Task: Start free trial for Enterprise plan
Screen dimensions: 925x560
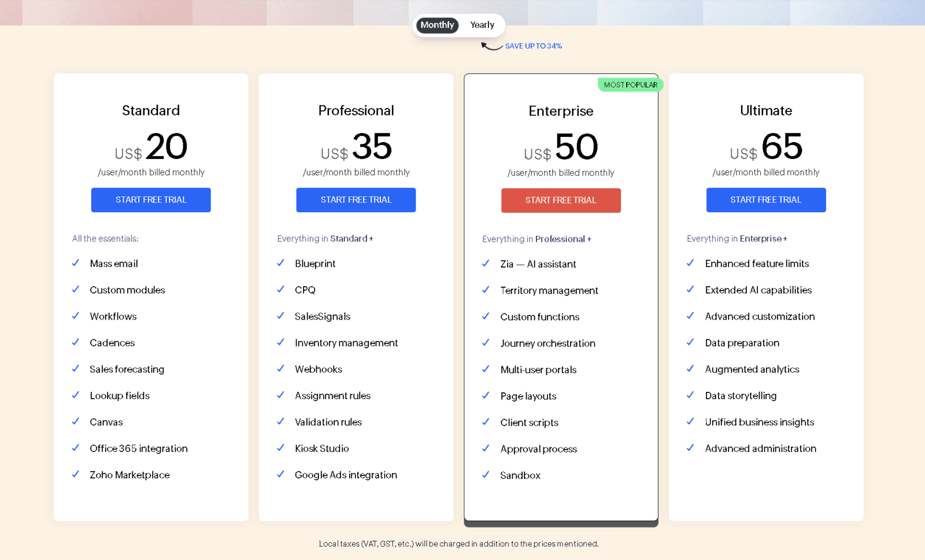Action: click(x=561, y=201)
